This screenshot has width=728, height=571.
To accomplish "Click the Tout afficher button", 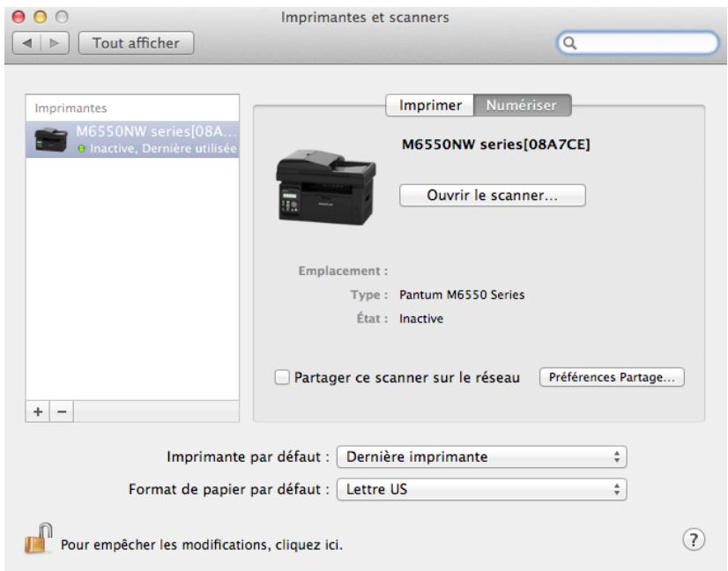I will pos(137,41).
